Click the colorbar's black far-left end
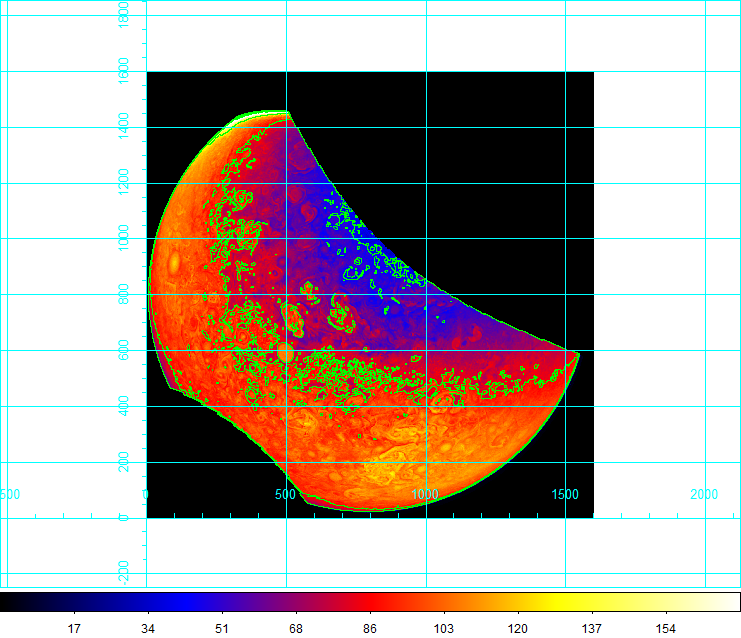Viewport: 741px width, 638px height. [6, 601]
